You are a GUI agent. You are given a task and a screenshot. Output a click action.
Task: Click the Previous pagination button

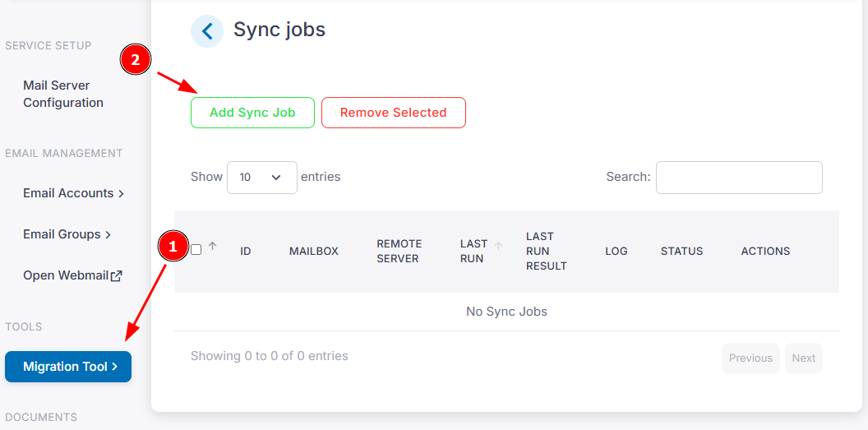tap(750, 358)
